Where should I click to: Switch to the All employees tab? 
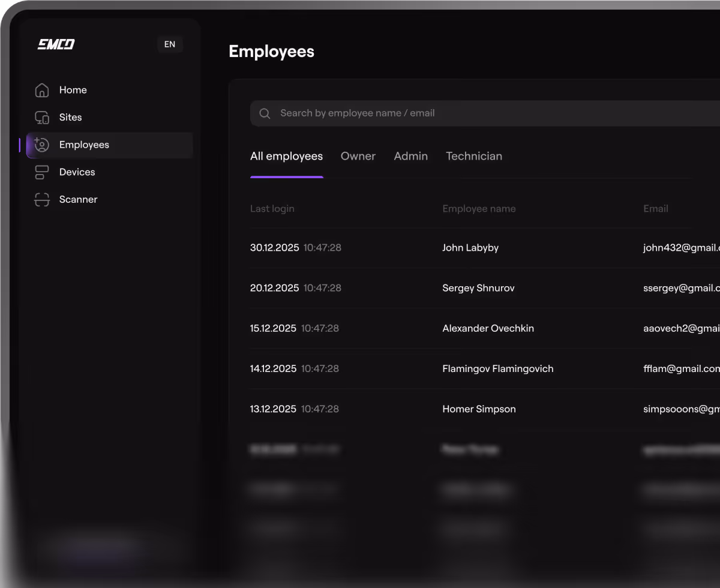tap(286, 156)
